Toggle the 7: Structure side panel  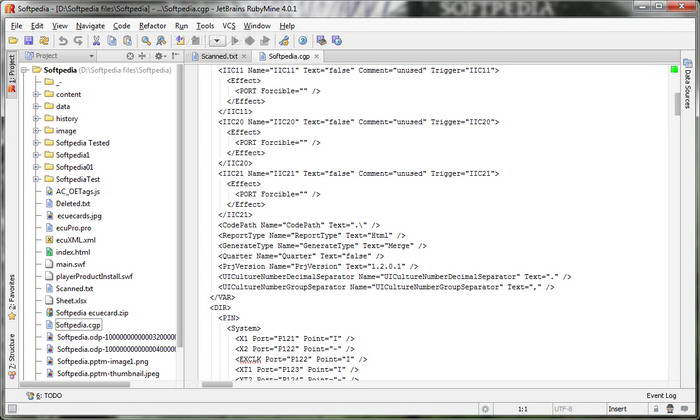coord(12,356)
